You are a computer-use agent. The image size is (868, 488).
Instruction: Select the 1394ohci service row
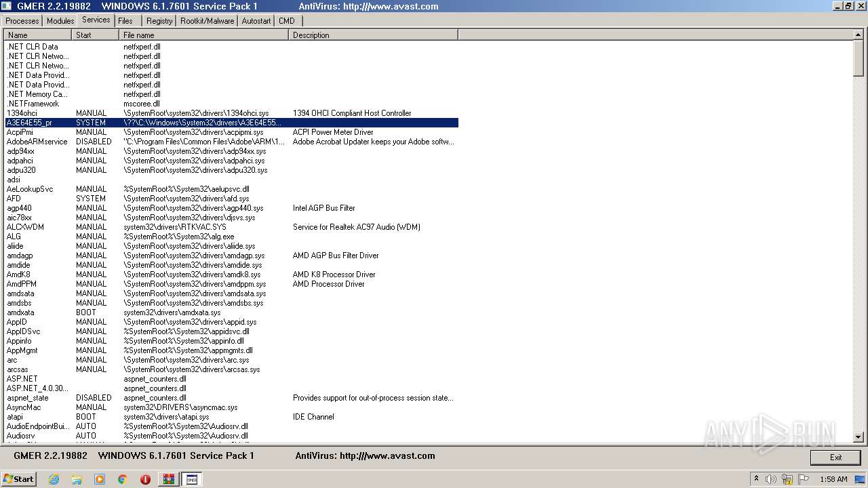(x=231, y=113)
